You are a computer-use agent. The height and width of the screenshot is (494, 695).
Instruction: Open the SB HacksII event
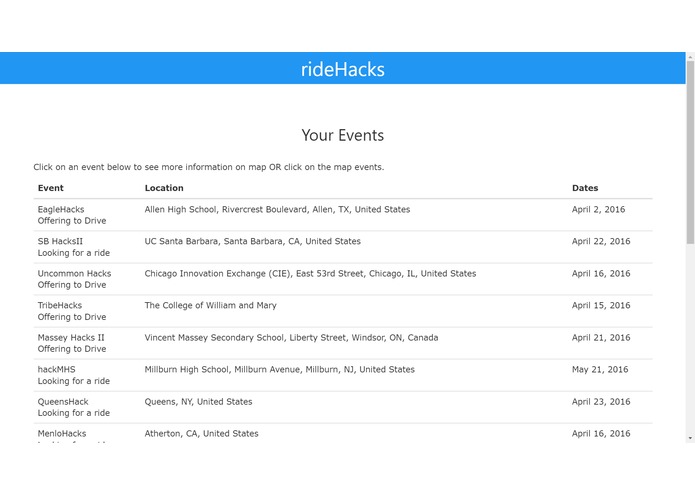[x=343, y=247]
